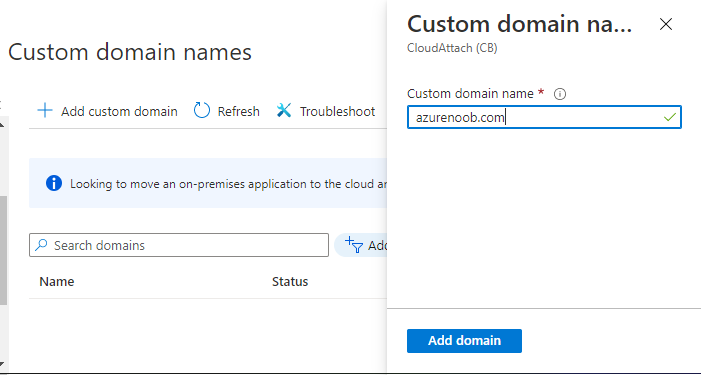Click the on-premises application info banner text
702x375 pixels.
tap(228, 184)
